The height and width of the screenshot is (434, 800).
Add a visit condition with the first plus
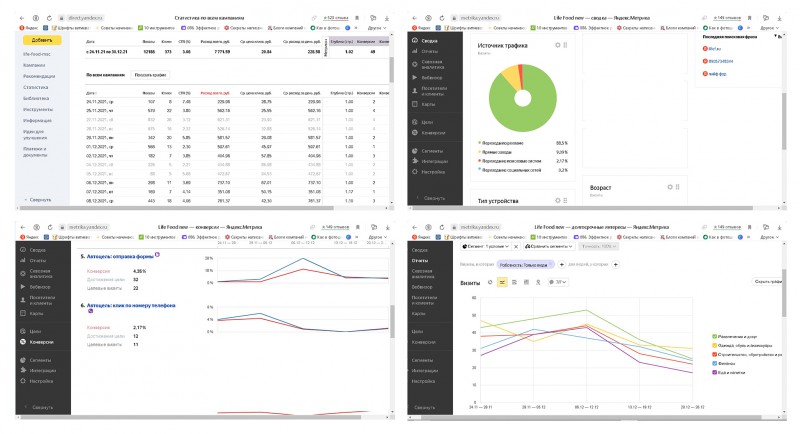click(561, 265)
